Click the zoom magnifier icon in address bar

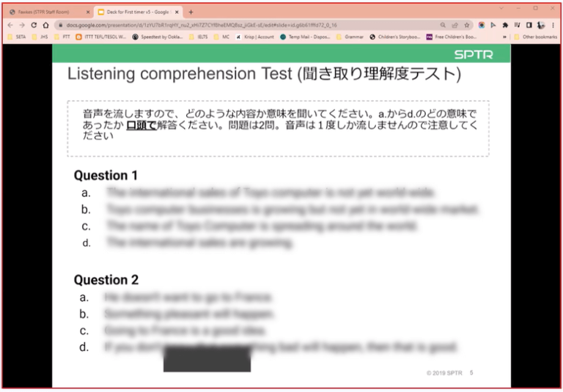(x=443, y=25)
